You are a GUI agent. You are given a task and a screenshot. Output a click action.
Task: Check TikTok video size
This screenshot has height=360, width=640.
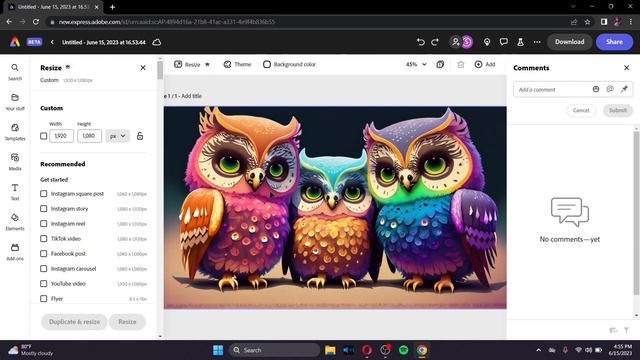(44, 238)
